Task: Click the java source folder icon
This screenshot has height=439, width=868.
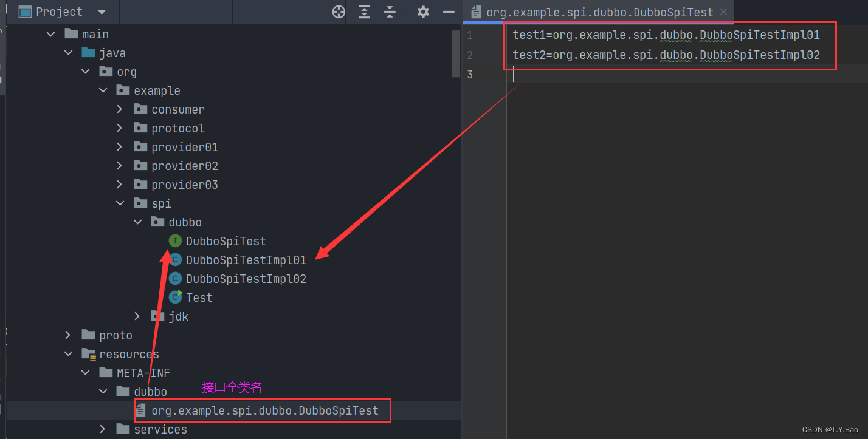Action: tap(88, 52)
